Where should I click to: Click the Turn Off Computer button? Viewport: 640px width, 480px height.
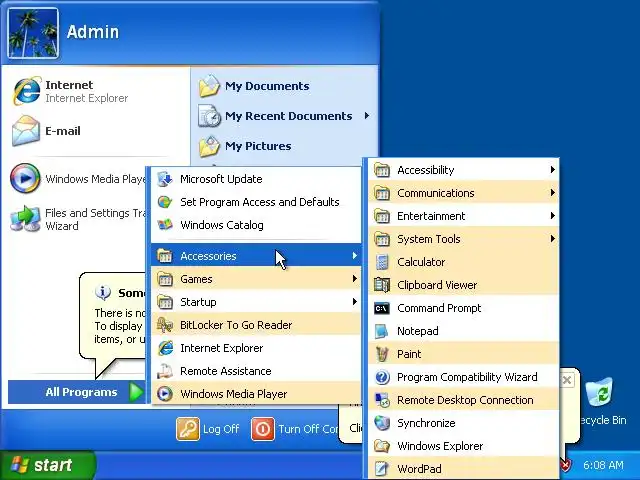click(296, 429)
